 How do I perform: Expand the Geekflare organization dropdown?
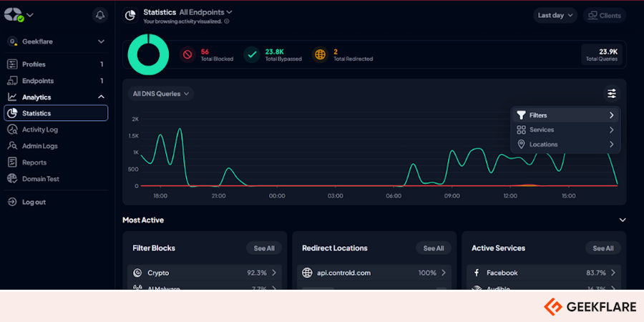click(101, 42)
